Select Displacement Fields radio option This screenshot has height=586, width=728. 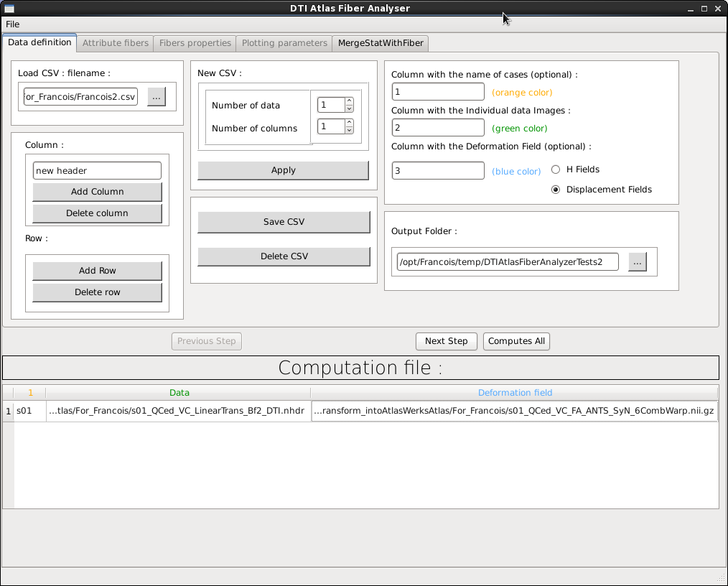pos(556,190)
